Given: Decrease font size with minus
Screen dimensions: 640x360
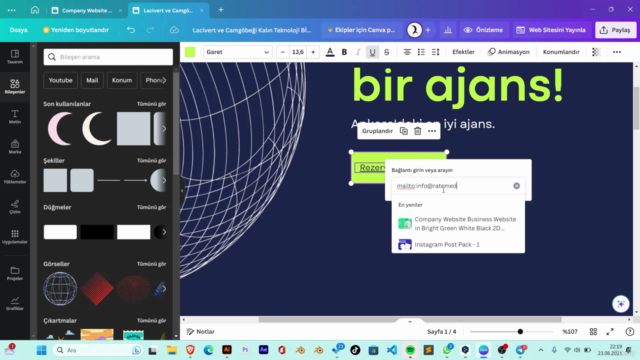Looking at the screenshot, I should pos(282,52).
